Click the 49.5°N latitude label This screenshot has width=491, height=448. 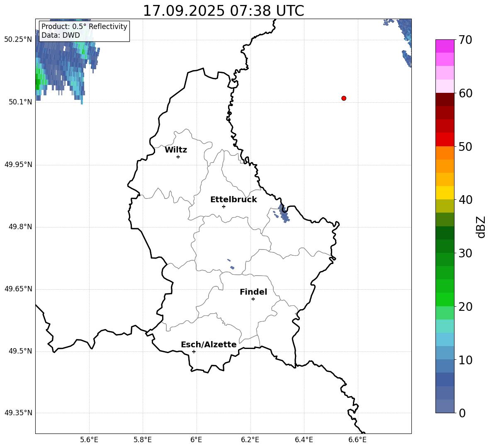(x=21, y=351)
